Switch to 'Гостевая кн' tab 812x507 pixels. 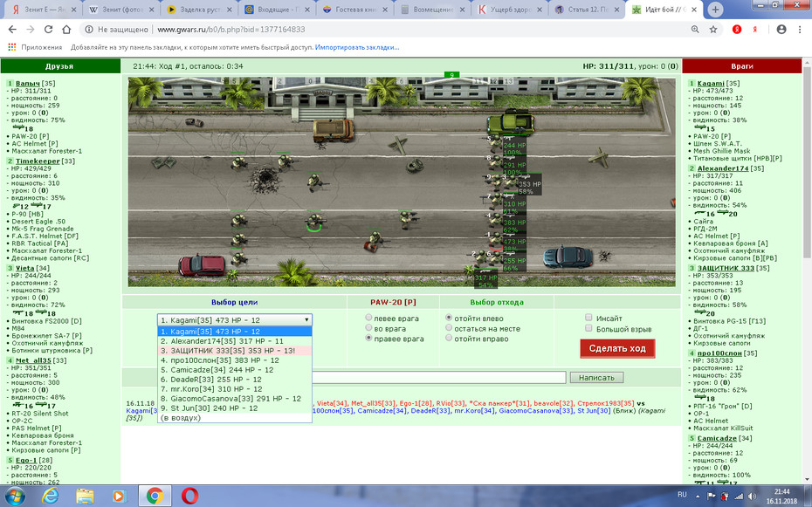pos(354,10)
